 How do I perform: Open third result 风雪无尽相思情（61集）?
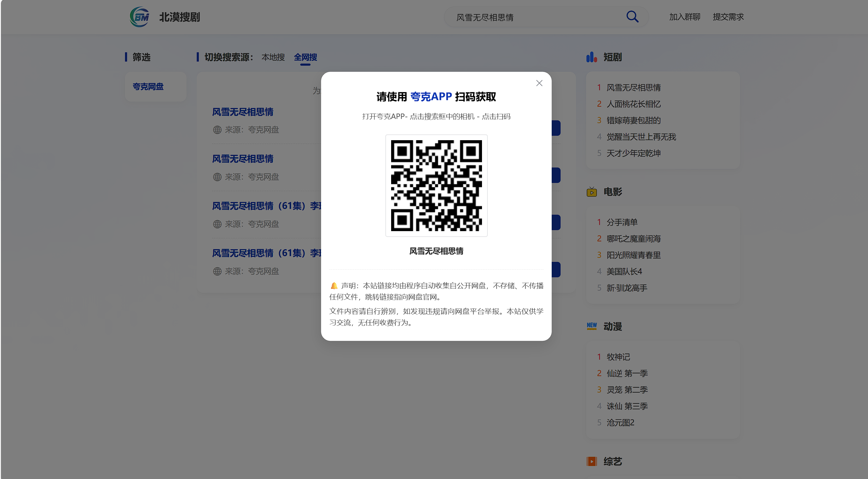pyautogui.click(x=266, y=206)
